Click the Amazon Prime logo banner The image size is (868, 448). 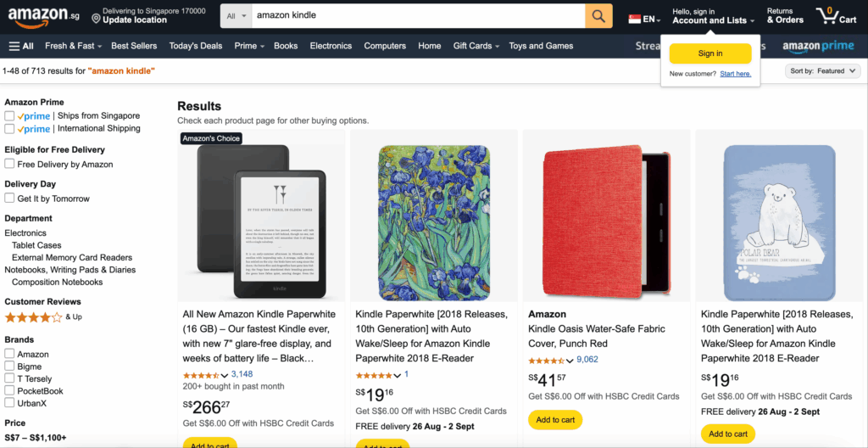tap(817, 46)
